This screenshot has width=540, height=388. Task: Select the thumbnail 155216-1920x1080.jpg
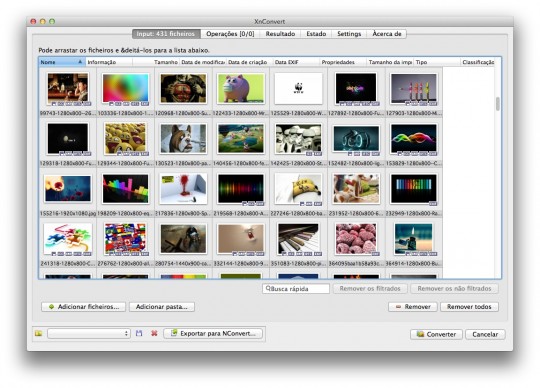pos(68,188)
